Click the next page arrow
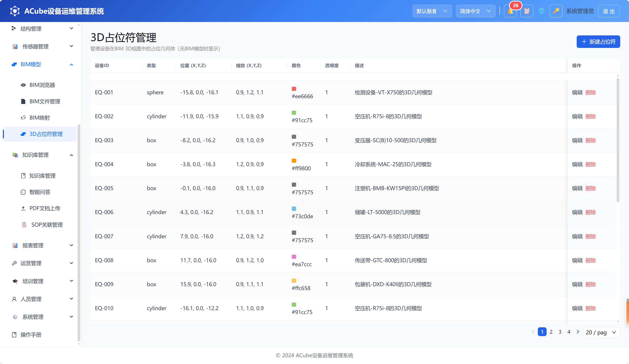The height and width of the screenshot is (364, 629). pyautogui.click(x=578, y=332)
